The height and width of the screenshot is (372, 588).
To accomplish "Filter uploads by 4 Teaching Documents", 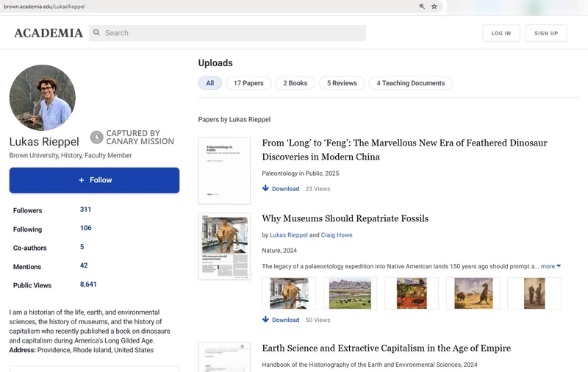I will click(x=411, y=83).
